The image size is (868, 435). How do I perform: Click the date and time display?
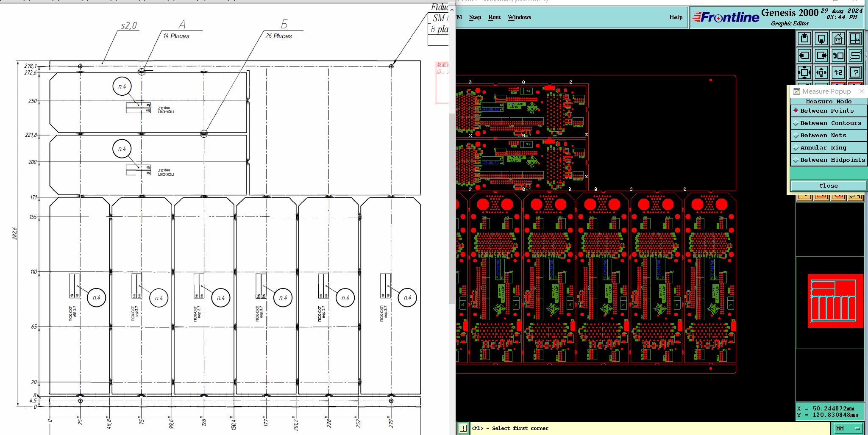(842, 14)
